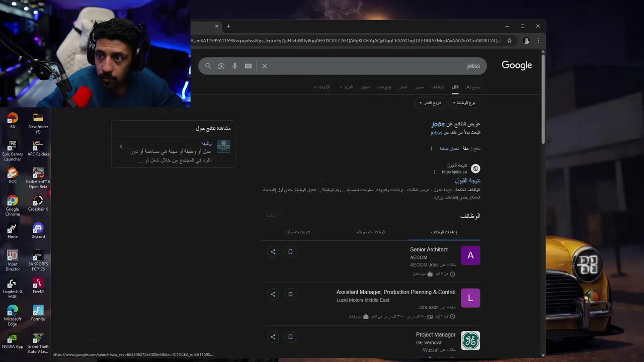Search instead for 'jobss' link
The height and width of the screenshot is (362, 644).
click(x=436, y=133)
